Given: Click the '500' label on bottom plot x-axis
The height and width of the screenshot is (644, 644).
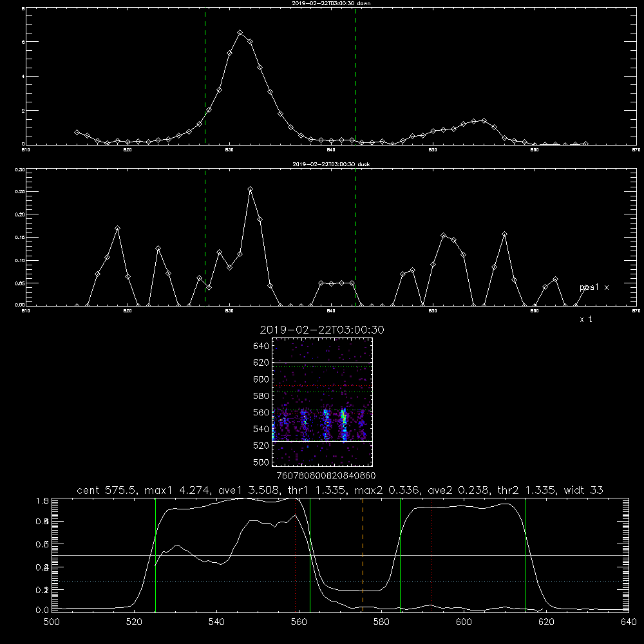Looking at the screenshot, I should pyautogui.click(x=52, y=622).
